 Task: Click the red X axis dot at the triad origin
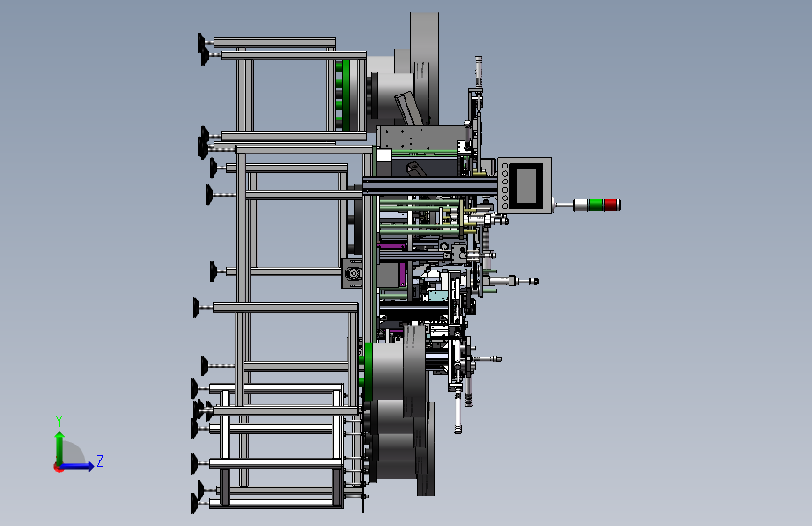click(x=58, y=467)
